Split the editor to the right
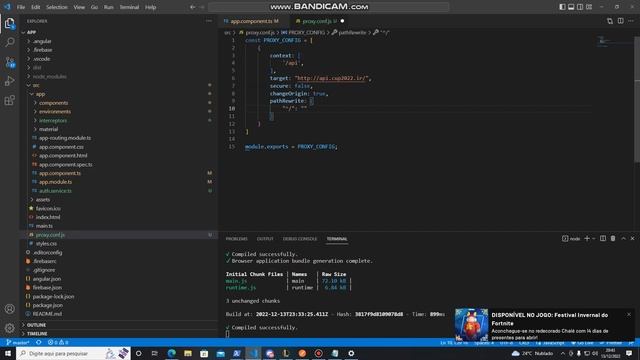 point(620,21)
